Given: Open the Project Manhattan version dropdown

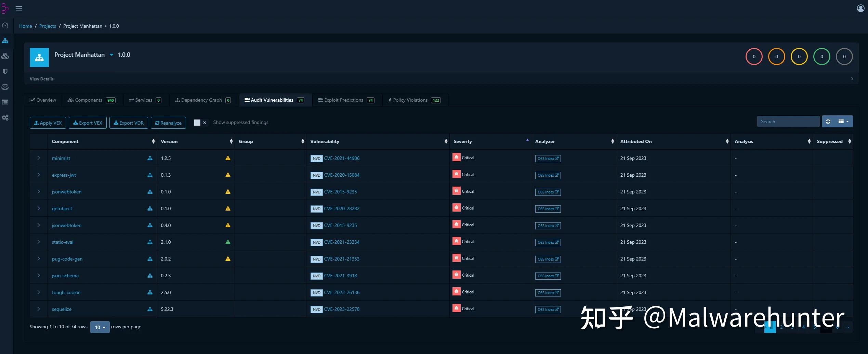Looking at the screenshot, I should [111, 55].
